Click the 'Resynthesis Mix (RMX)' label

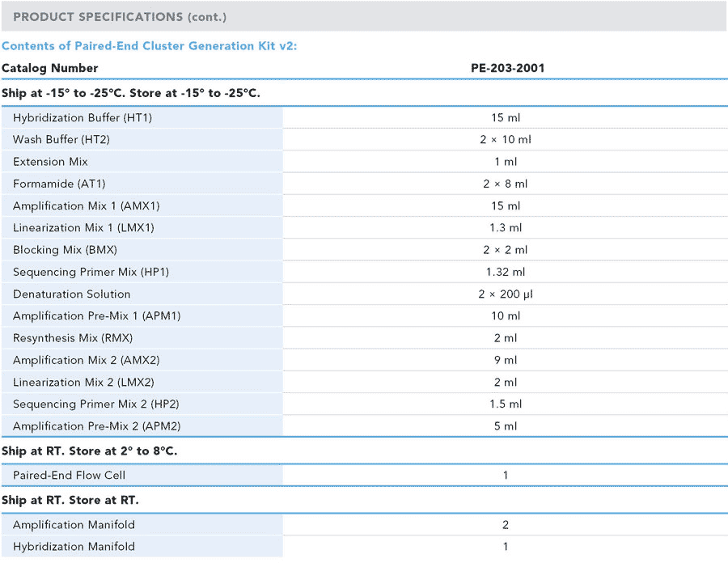(73, 338)
